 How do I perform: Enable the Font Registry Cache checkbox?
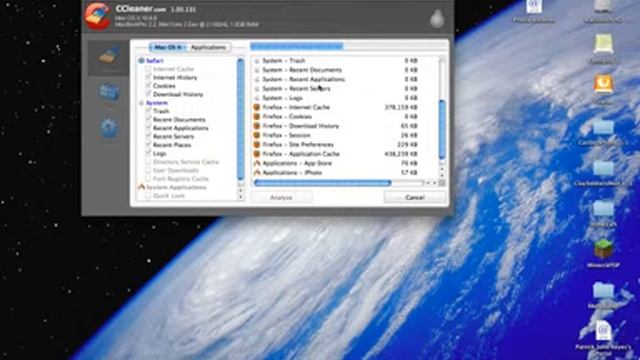tap(149, 179)
